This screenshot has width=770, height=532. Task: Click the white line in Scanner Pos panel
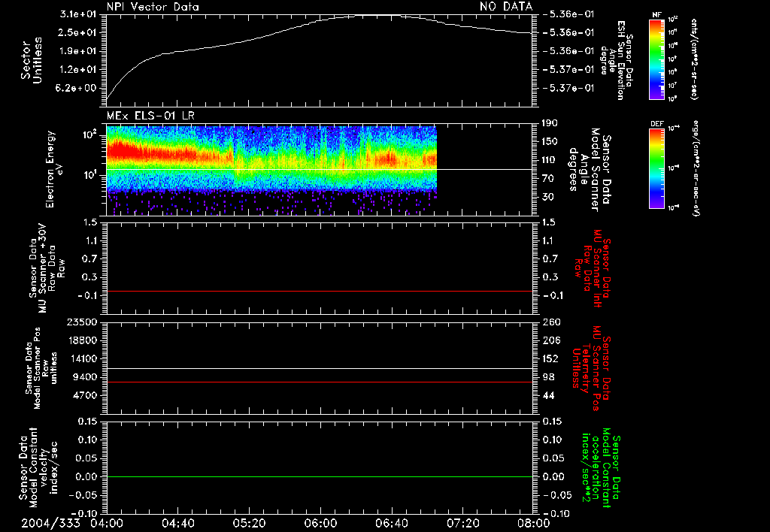click(320, 369)
